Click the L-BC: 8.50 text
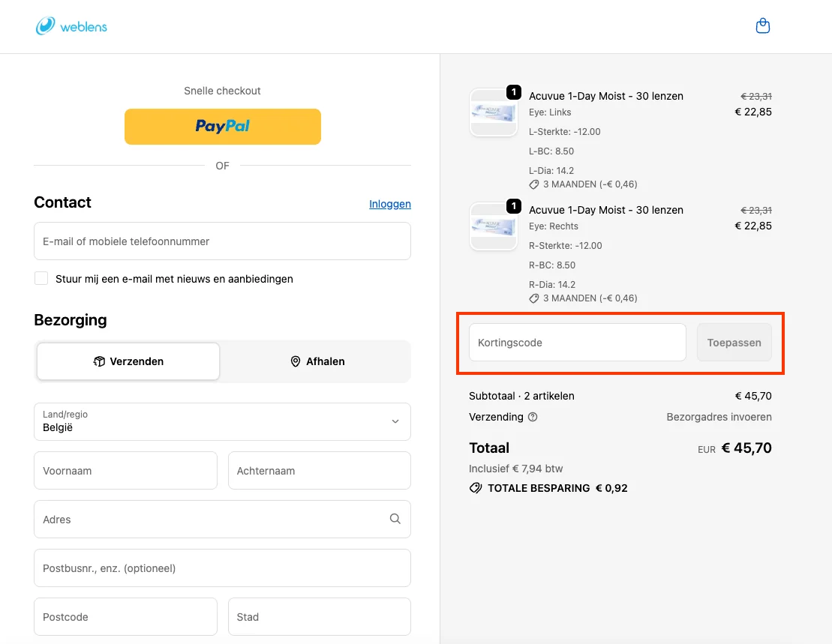Viewport: 832px width, 644px height. 551,151
